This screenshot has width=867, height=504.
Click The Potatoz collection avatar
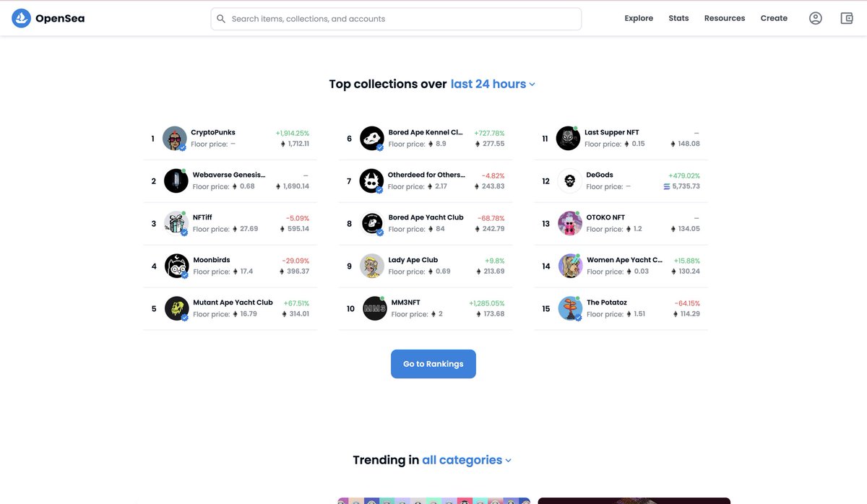[571, 308]
